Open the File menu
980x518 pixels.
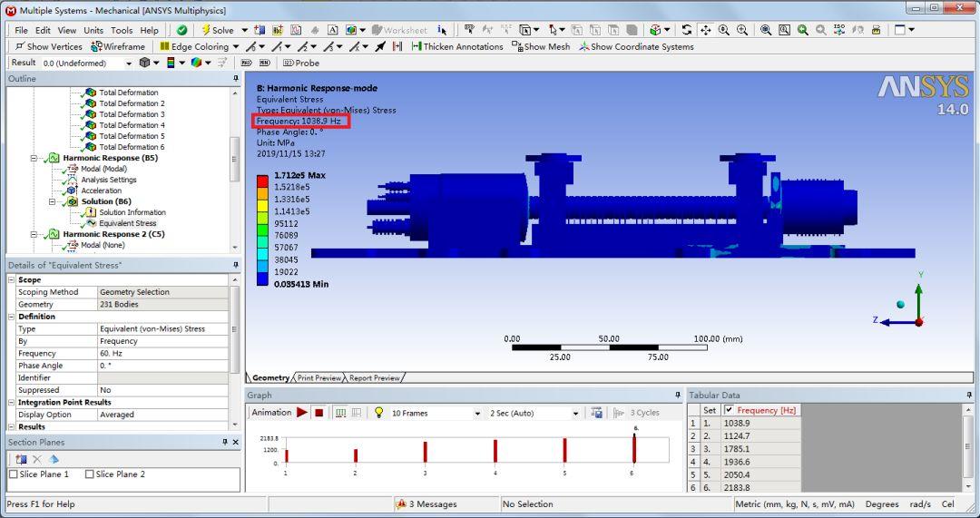pyautogui.click(x=21, y=30)
